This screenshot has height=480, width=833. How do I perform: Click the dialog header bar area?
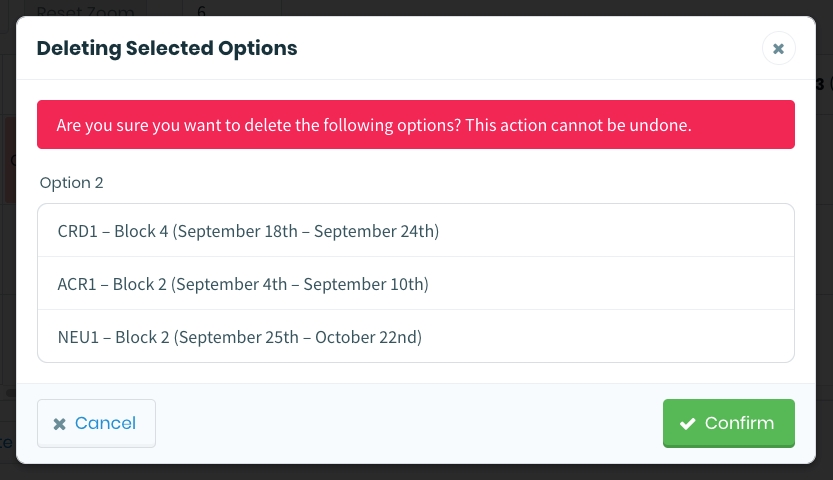click(500, 48)
